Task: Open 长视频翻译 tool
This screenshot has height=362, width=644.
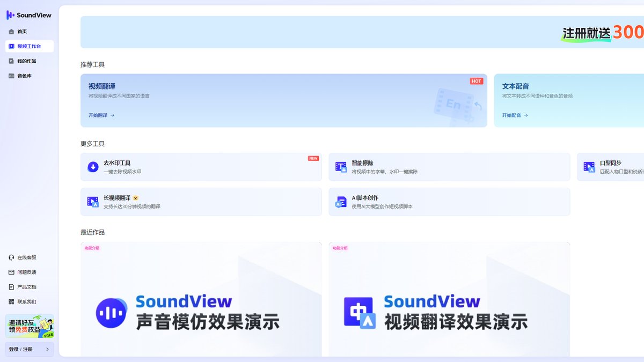Action: click(201, 202)
